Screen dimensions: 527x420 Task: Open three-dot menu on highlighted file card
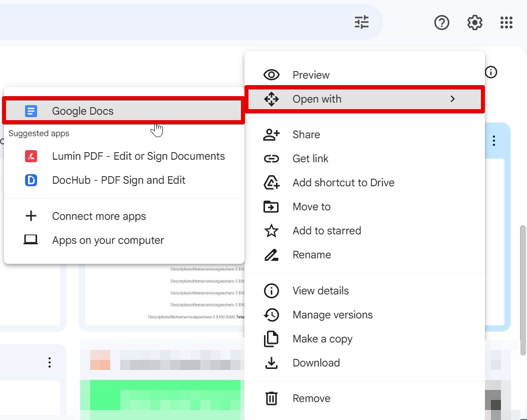click(494, 141)
